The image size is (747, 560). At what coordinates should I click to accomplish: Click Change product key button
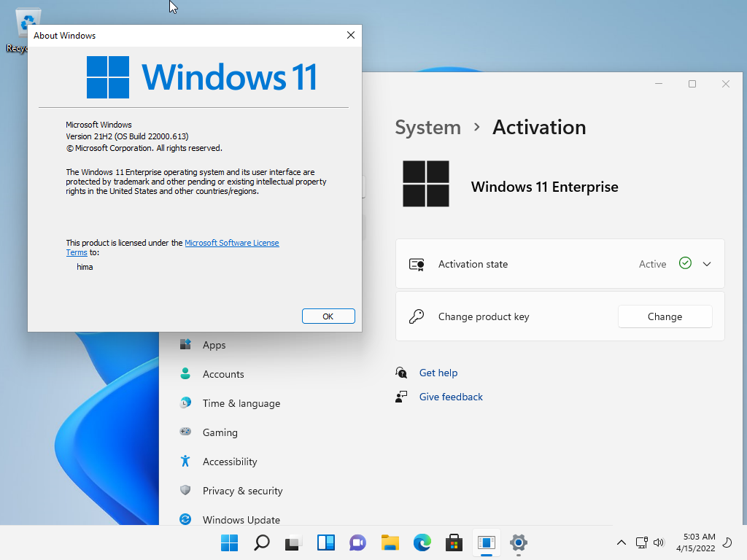point(665,316)
